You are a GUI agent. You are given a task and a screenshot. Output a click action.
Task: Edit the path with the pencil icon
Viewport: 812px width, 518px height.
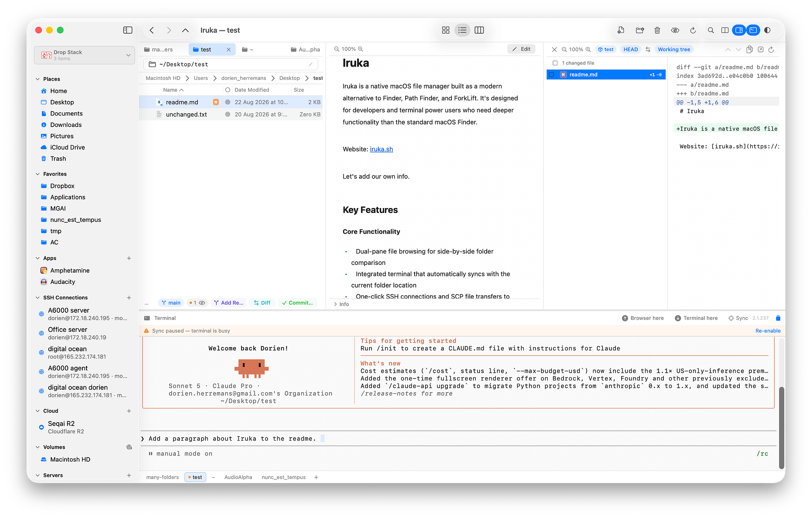[x=311, y=64]
